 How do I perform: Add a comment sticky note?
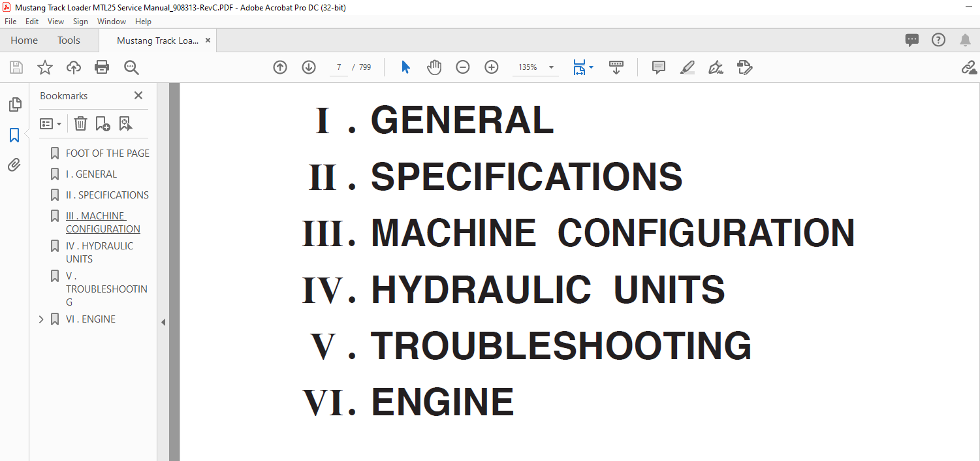(x=659, y=67)
